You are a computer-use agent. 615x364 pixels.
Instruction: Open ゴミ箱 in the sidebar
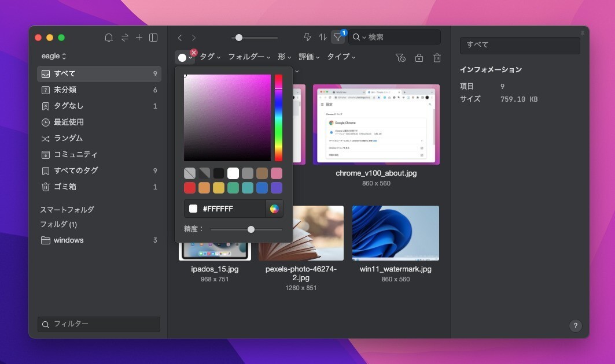pyautogui.click(x=65, y=187)
